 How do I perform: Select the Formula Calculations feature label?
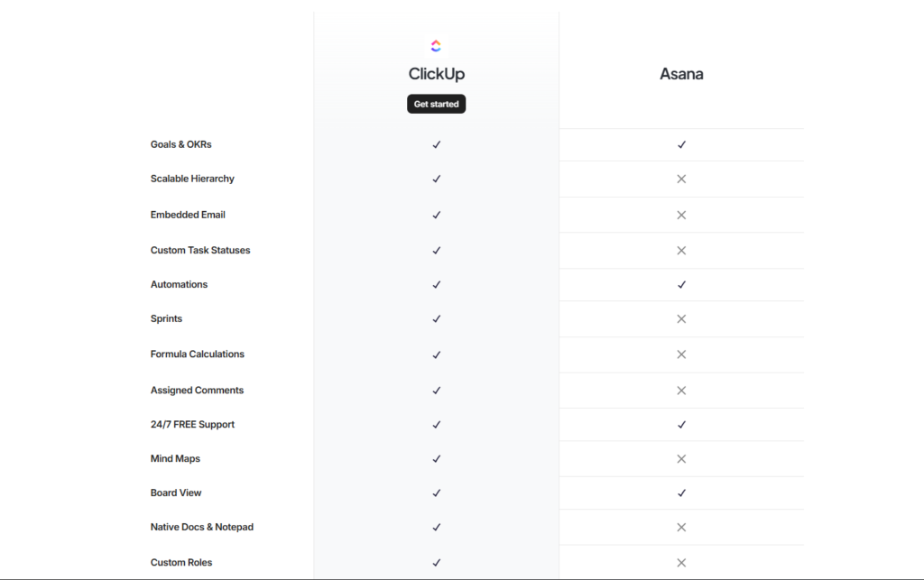197,354
